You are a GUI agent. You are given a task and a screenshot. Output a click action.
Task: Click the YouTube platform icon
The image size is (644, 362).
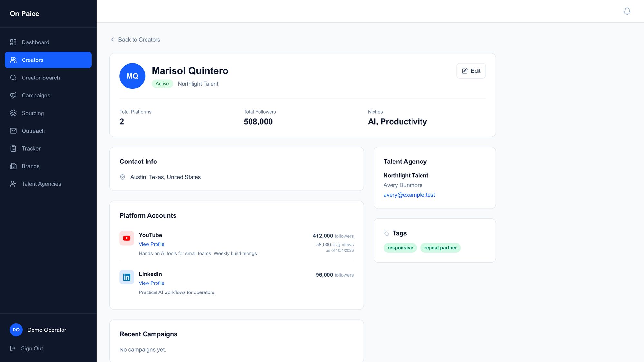coord(127,238)
